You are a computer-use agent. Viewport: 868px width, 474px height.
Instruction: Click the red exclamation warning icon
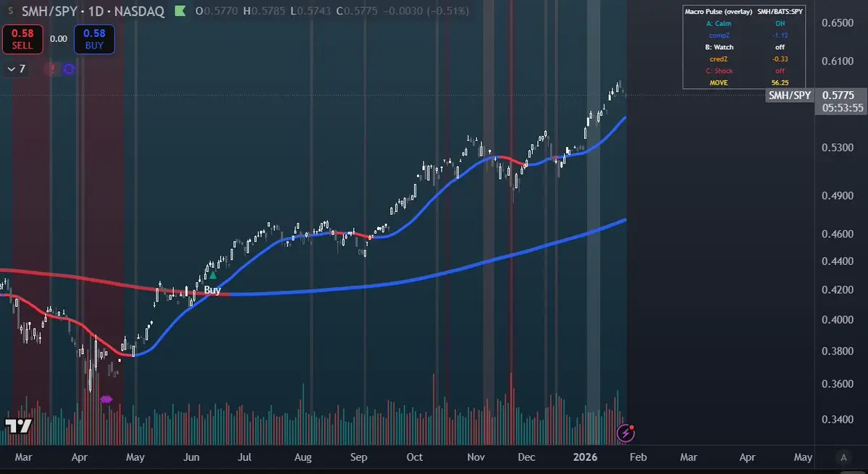tap(53, 69)
